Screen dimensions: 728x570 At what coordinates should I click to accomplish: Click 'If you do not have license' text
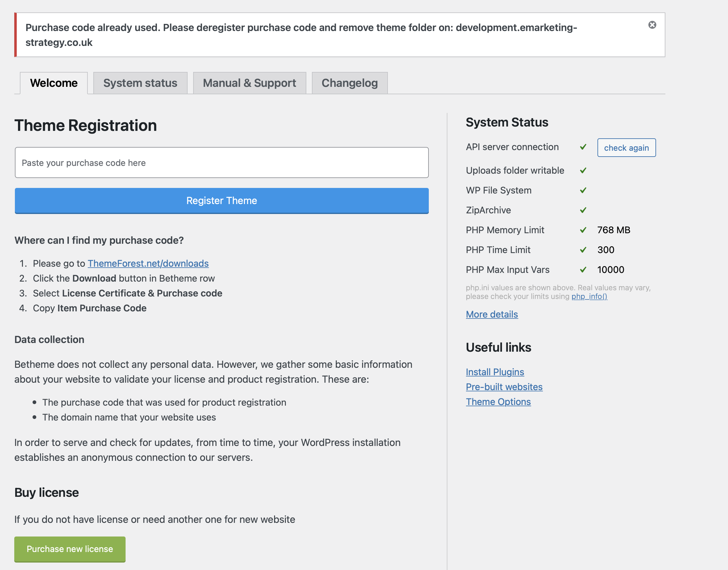[154, 519]
